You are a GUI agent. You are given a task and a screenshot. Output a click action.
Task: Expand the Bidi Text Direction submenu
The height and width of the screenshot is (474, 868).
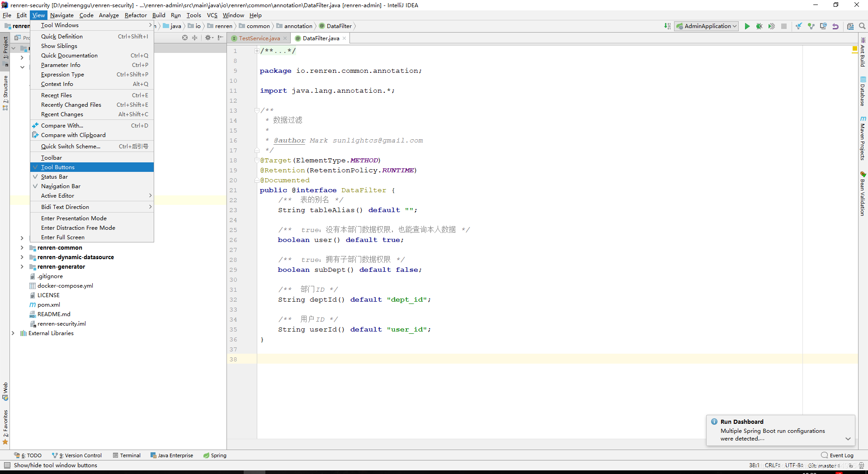tap(92, 207)
